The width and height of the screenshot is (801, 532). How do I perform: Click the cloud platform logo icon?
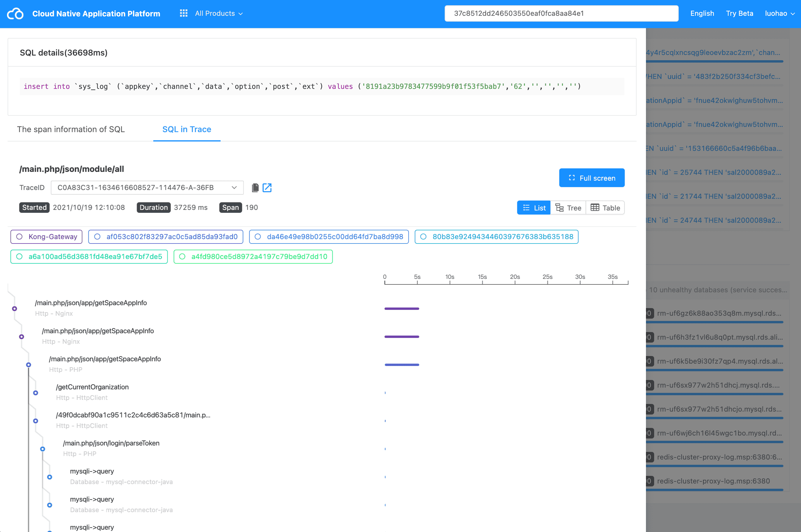[x=15, y=13]
